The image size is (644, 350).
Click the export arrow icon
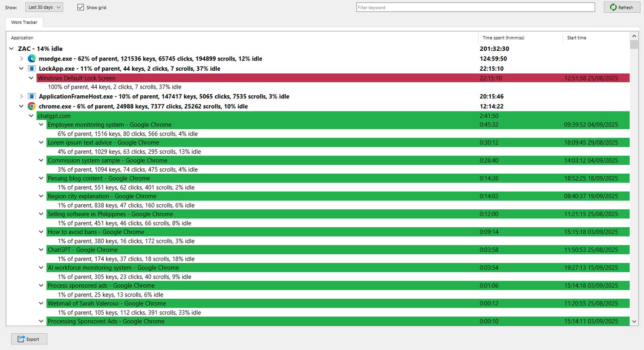tap(21, 339)
